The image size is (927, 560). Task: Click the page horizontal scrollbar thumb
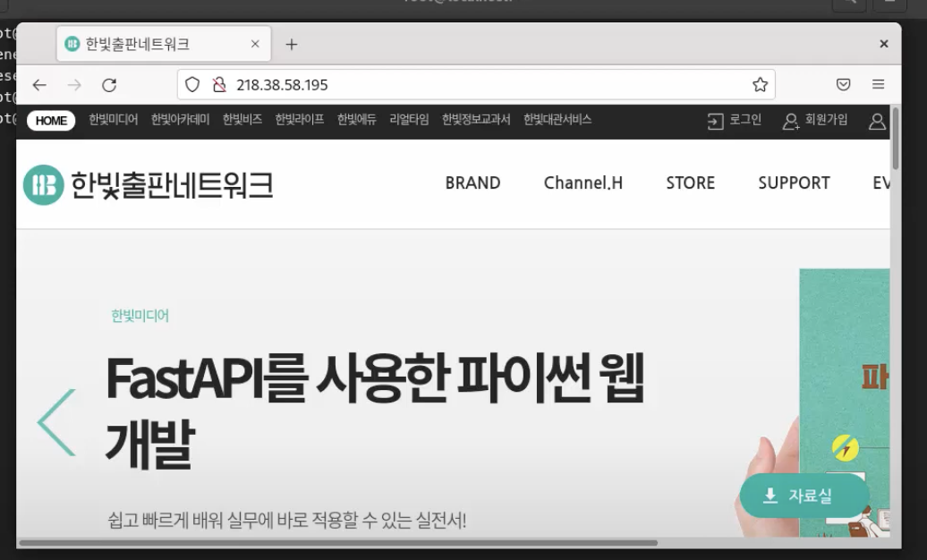338,542
